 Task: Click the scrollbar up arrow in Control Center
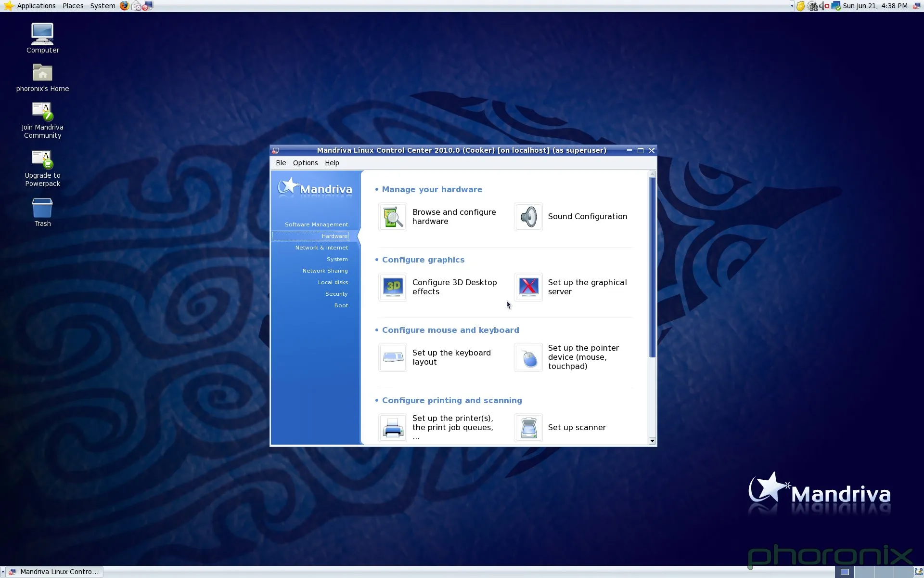(x=652, y=174)
